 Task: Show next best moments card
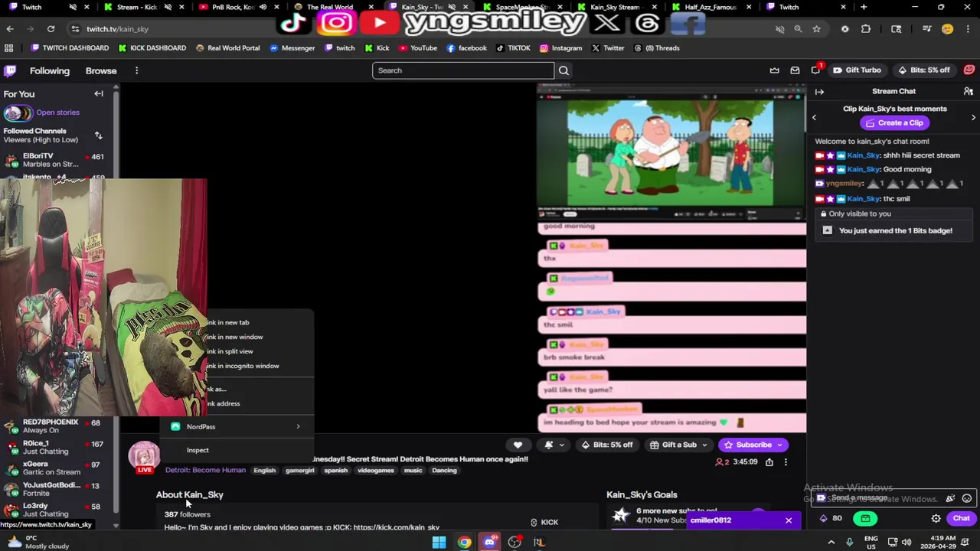click(x=973, y=118)
